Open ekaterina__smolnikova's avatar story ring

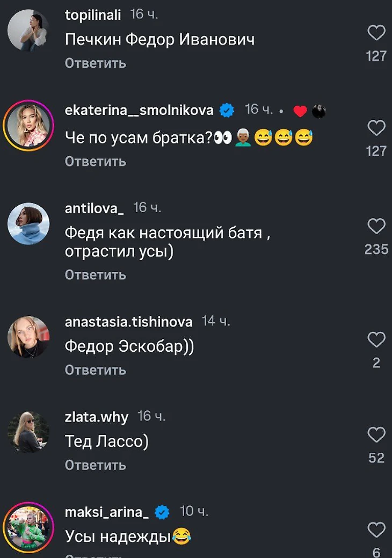coord(28,126)
